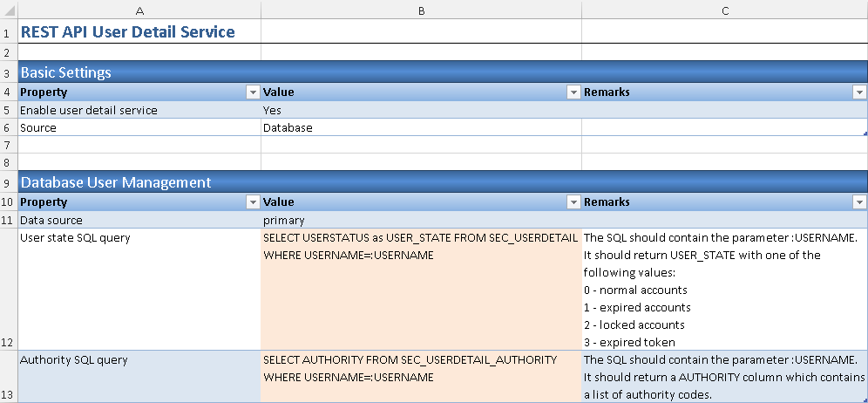
Task: Select row 5 header
Action: point(8,111)
